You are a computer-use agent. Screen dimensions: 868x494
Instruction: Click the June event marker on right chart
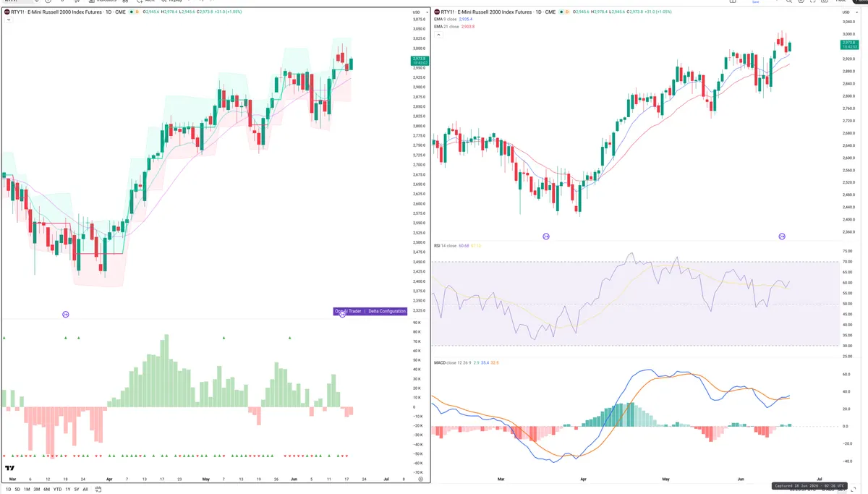pos(782,237)
